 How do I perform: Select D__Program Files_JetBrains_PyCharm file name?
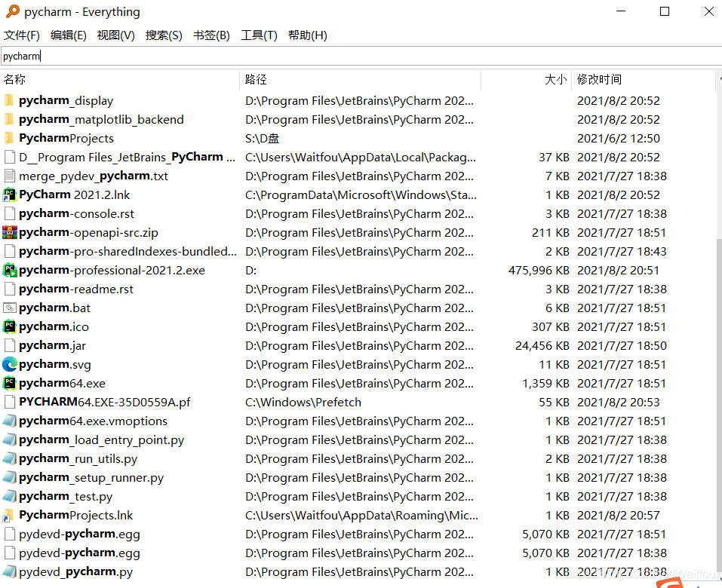[127, 158]
